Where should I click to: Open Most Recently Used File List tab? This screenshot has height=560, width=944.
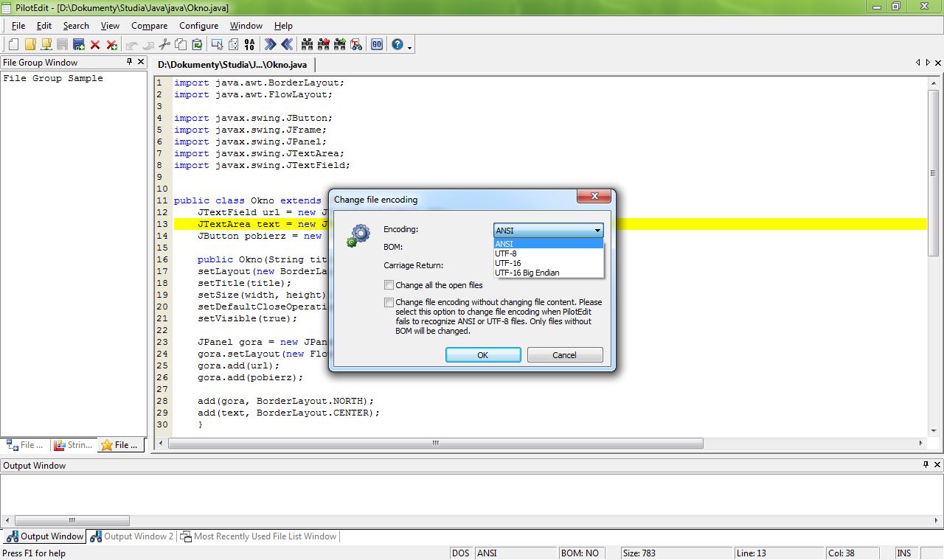coord(258,536)
